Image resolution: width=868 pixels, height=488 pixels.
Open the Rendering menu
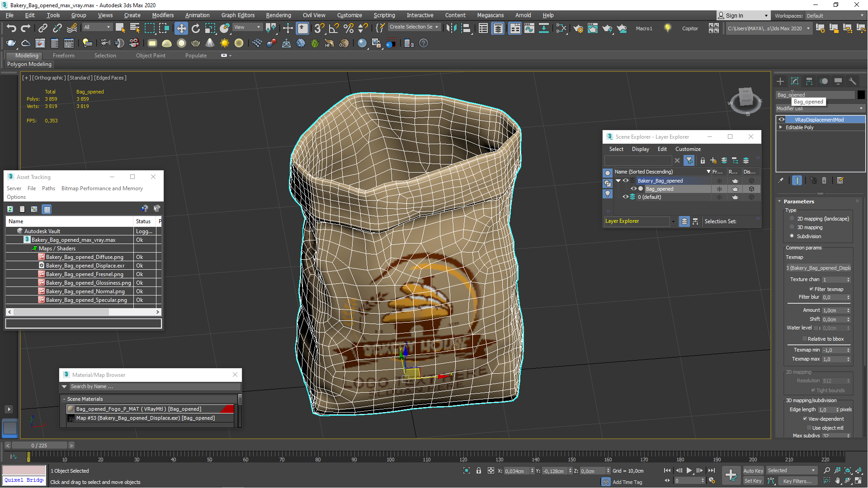tap(278, 15)
